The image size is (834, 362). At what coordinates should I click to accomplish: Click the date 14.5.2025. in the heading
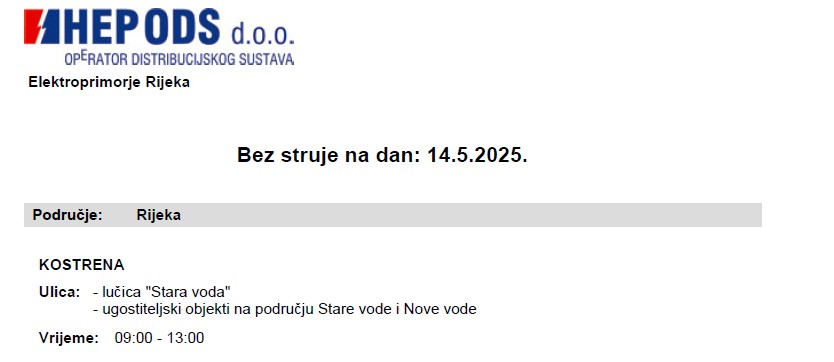coord(477,155)
